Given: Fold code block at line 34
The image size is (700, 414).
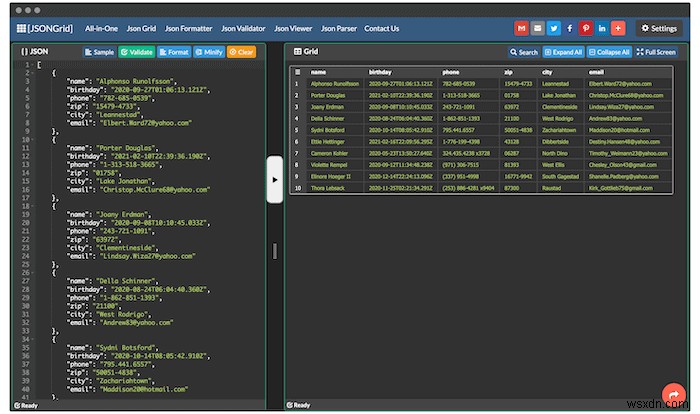Looking at the screenshot, I should pyautogui.click(x=33, y=339).
